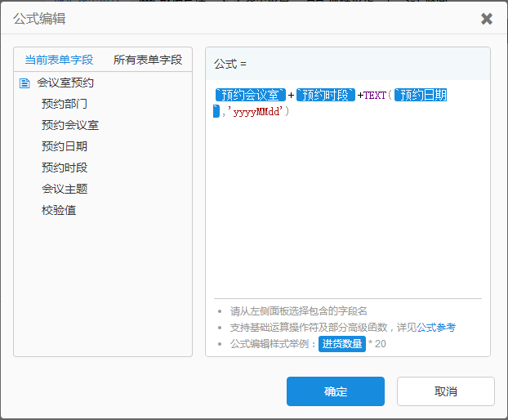This screenshot has width=508, height=420.
Task: Click the document icon beside 会议室预约
Action: pos(25,83)
